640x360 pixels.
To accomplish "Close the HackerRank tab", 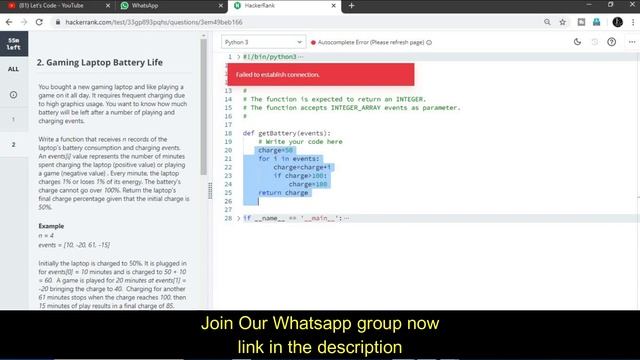I will pyautogui.click(x=333, y=6).
